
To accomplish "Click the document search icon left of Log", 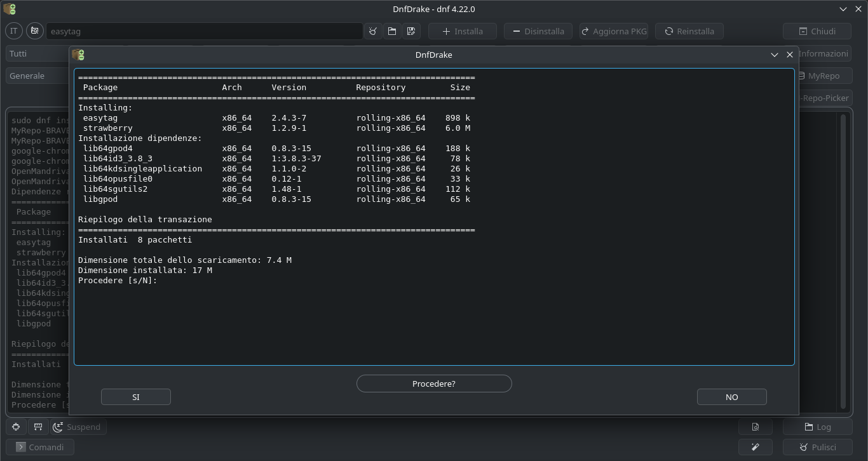I will [x=755, y=427].
